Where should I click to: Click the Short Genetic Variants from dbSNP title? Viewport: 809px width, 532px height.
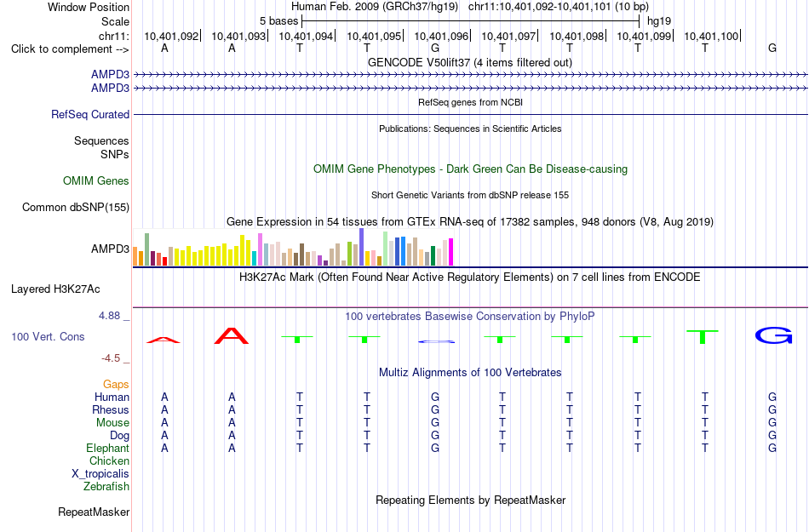pos(470,195)
